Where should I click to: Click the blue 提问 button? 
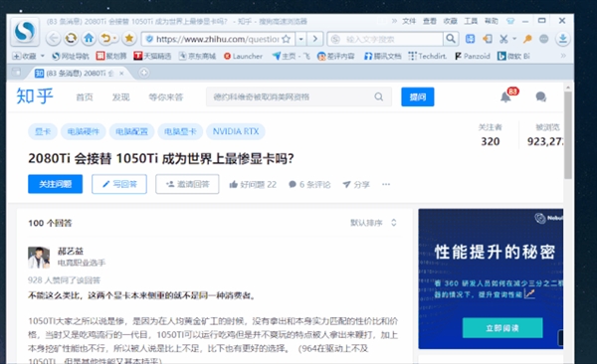point(417,96)
